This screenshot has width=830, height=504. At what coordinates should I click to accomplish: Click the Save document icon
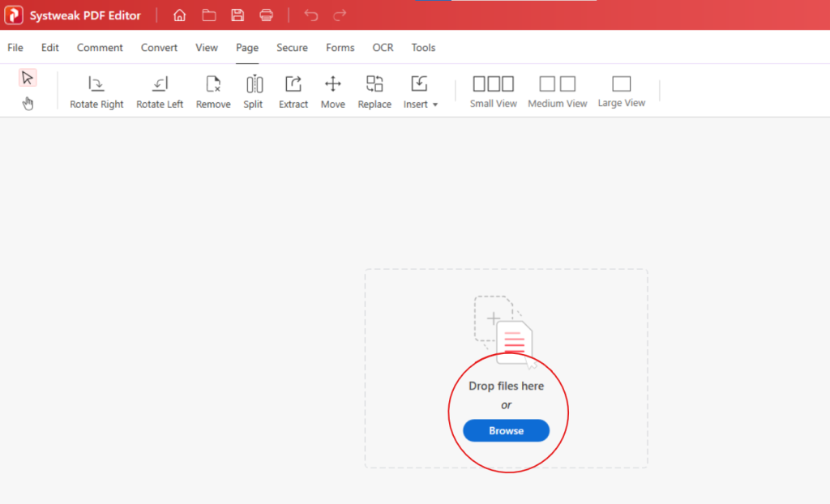(x=237, y=15)
